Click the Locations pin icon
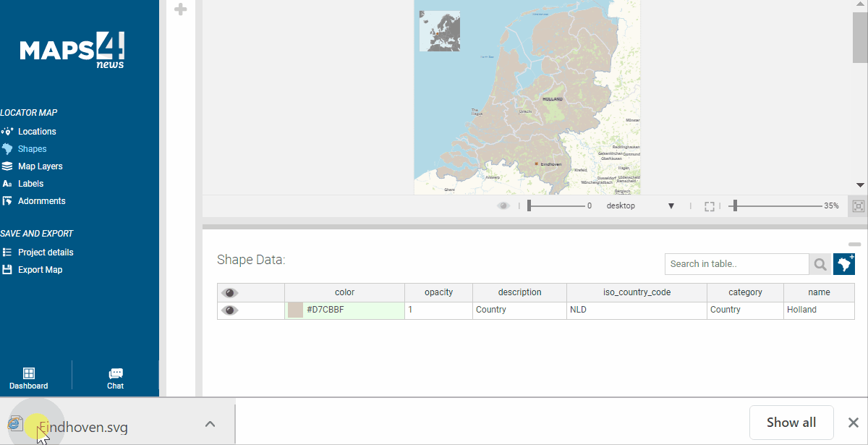 pyautogui.click(x=7, y=132)
